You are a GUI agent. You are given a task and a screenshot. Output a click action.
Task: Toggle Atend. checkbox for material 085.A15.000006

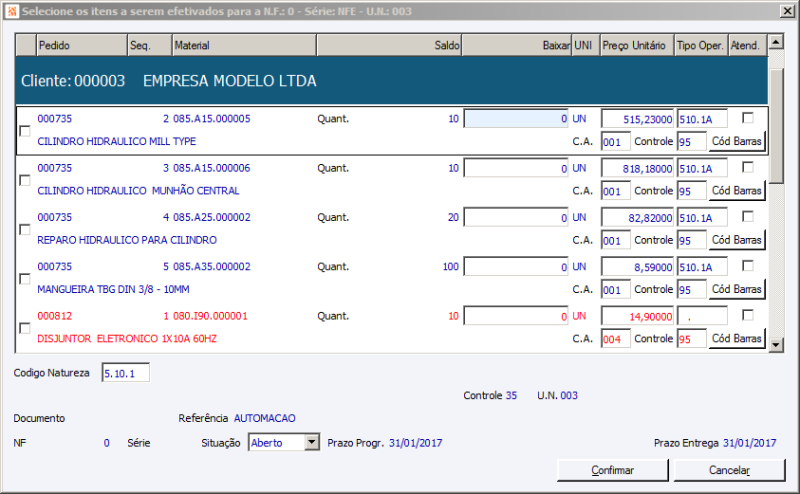(x=748, y=167)
